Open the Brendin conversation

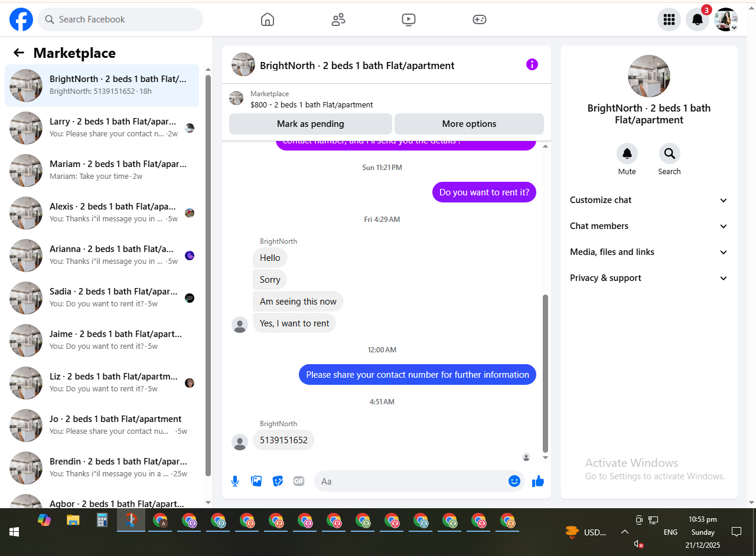coord(102,468)
